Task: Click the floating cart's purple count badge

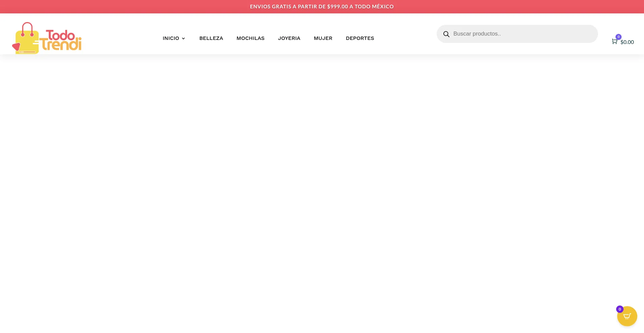Action: coord(620,309)
